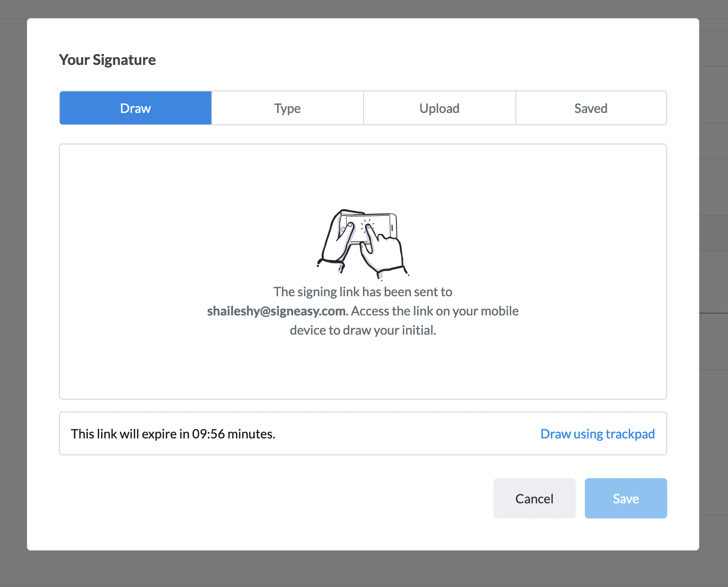Click the 09:56 countdown timer
This screenshot has height=587, width=728.
point(209,434)
